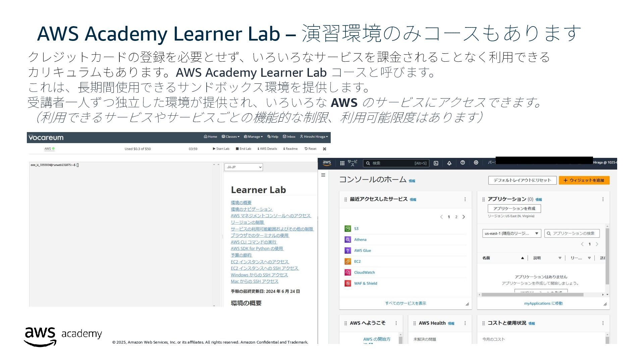Screen dimensions: 644x362
Task: Open the Hiroshi Hiraga user menu
Action: [314, 137]
